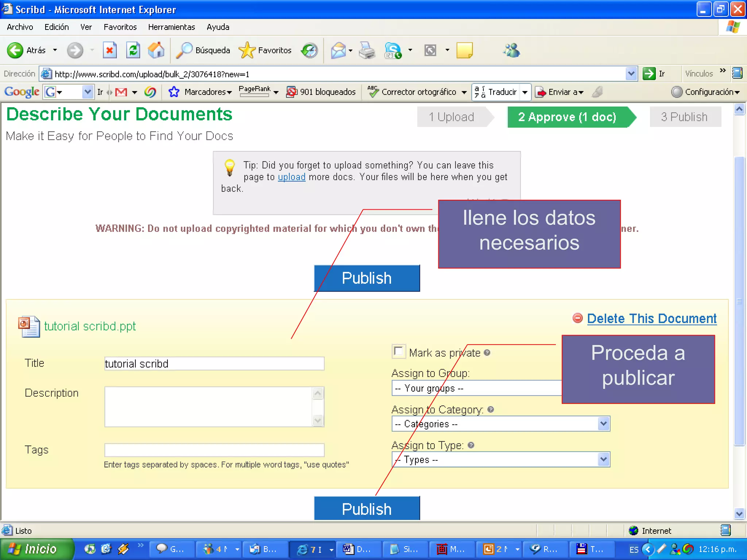Viewport: 747px width, 560px height.
Task: Open the Favoritos star toolbar button
Action: (265, 50)
